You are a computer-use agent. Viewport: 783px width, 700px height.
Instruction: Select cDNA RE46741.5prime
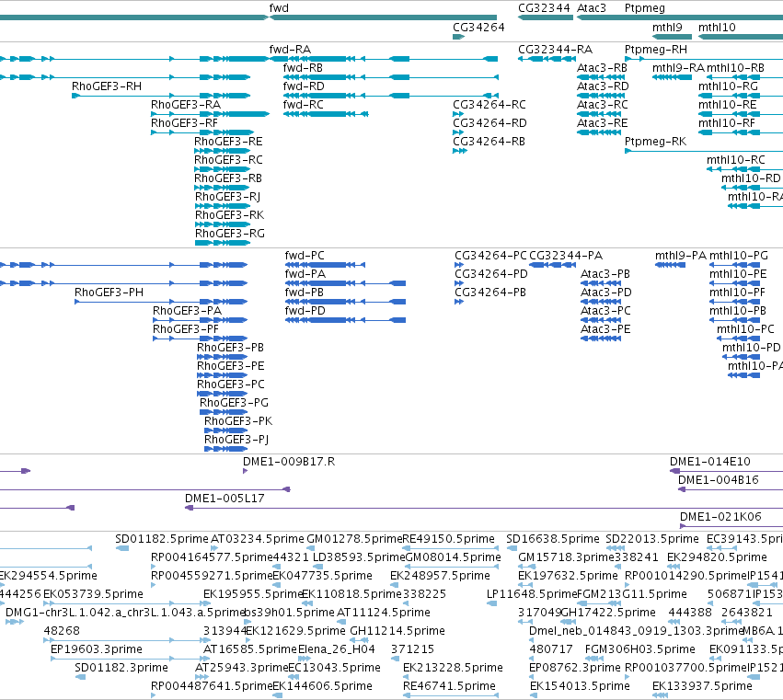coord(451,695)
